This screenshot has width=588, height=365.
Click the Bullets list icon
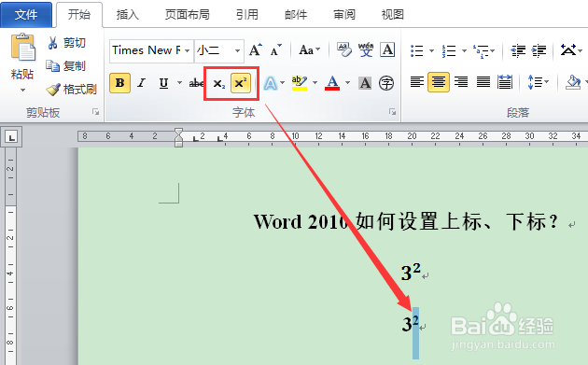point(417,50)
